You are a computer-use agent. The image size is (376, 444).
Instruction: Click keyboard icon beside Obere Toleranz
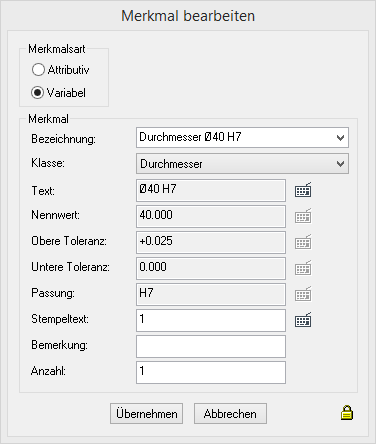303,242
